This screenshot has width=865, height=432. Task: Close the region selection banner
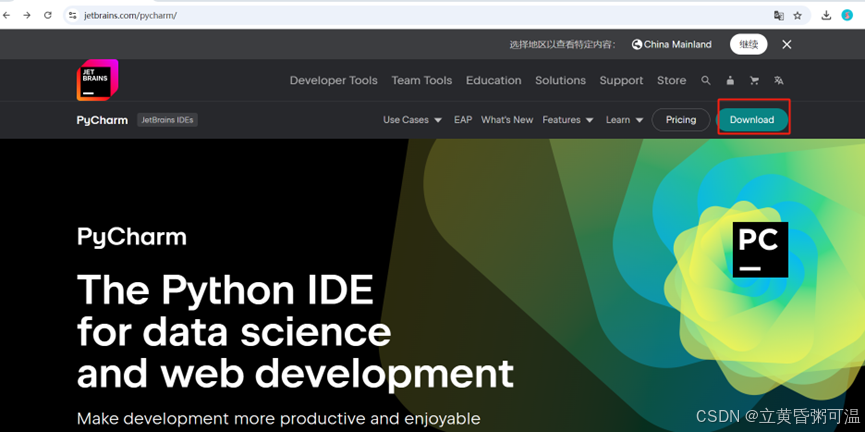coord(787,45)
